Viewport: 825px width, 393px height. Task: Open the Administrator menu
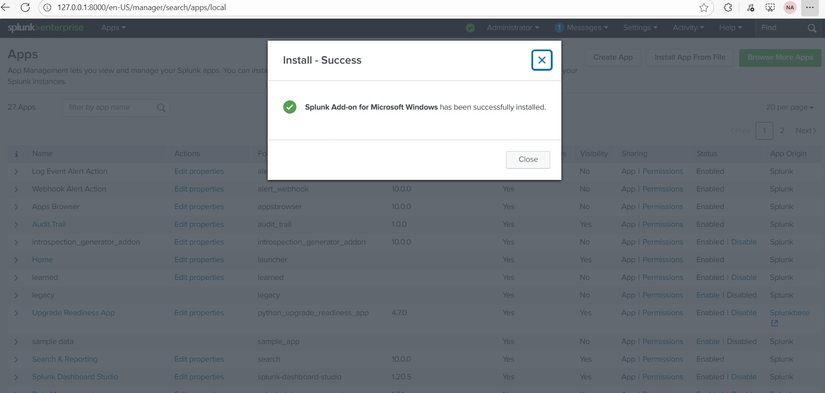512,28
